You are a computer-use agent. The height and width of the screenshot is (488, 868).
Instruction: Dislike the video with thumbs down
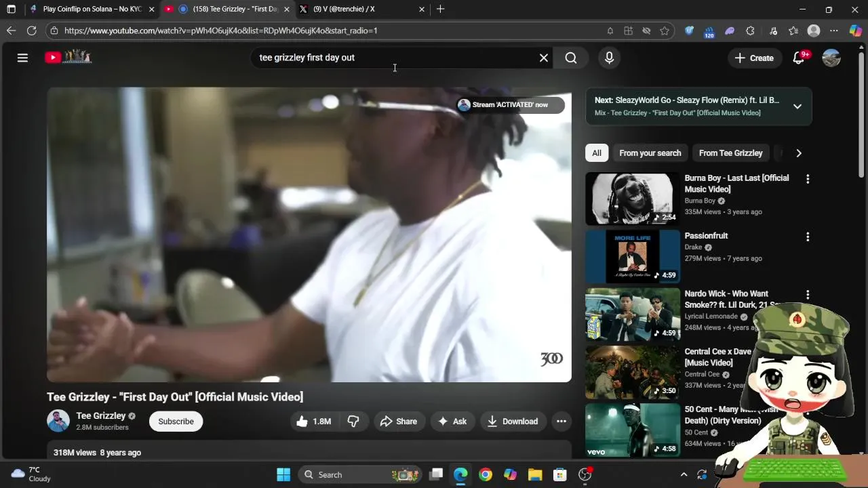point(353,421)
